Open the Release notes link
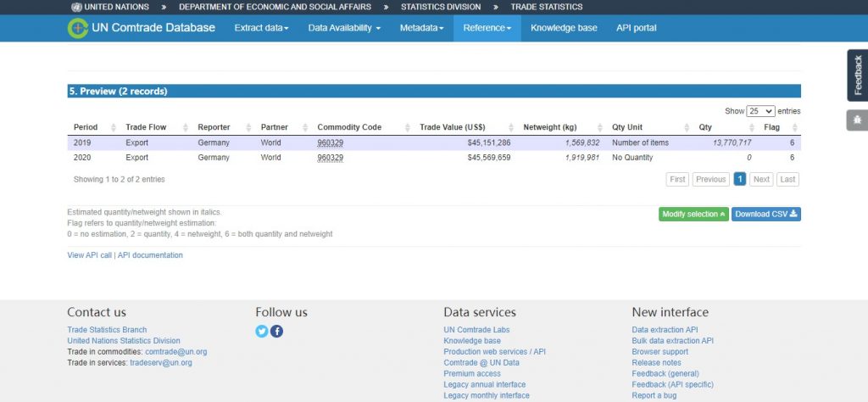The image size is (868, 402). tap(657, 363)
